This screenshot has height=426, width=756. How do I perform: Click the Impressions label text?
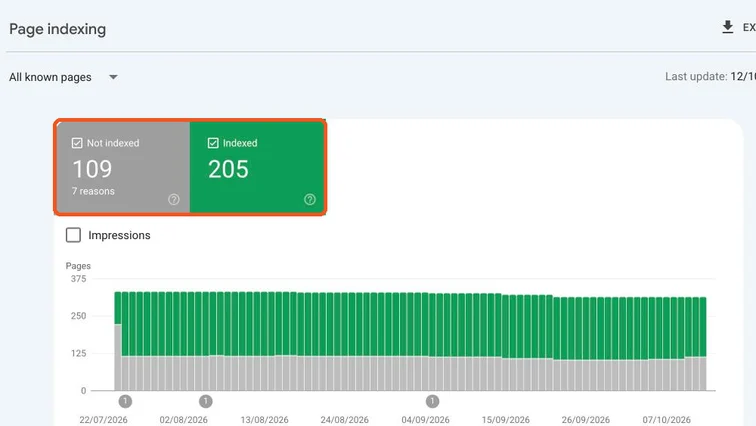(119, 235)
